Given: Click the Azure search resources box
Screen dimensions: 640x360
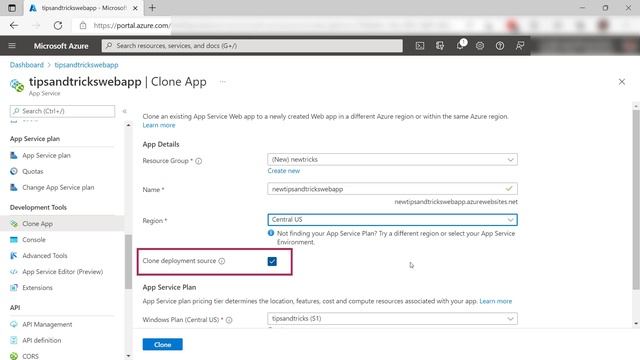Looking at the screenshot, I should pyautogui.click(x=252, y=46).
